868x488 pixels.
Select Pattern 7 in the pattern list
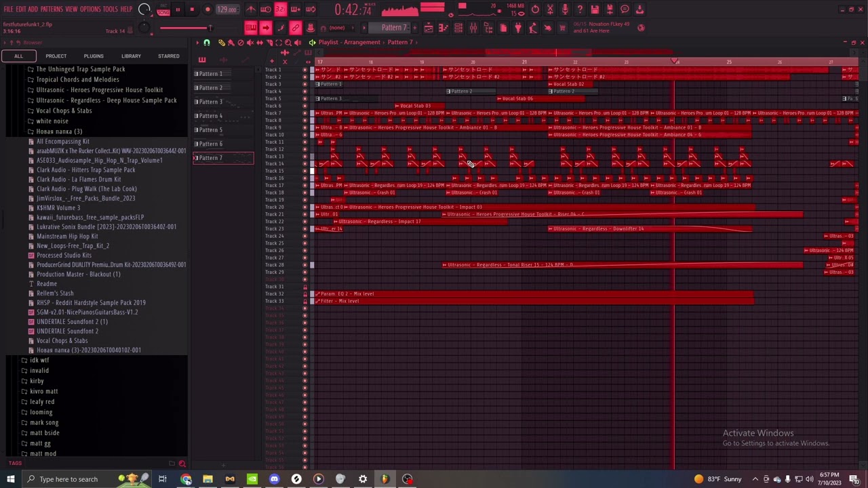(x=223, y=158)
